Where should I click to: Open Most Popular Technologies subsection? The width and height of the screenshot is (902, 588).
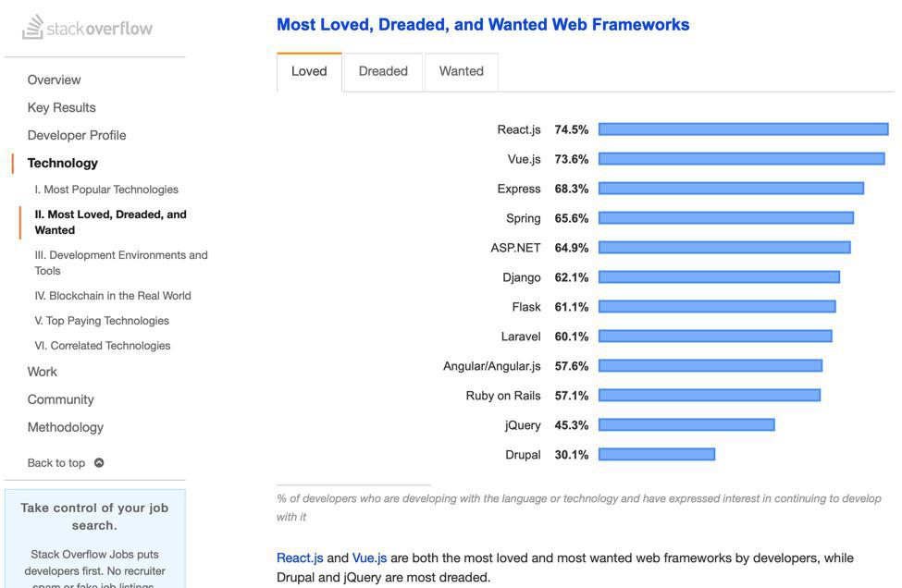click(x=106, y=190)
